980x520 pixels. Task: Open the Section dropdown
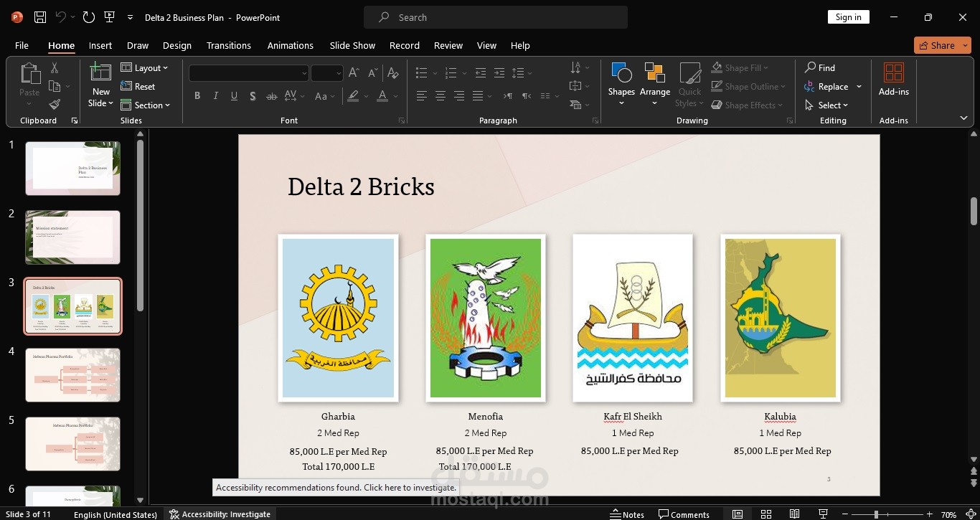coord(146,105)
